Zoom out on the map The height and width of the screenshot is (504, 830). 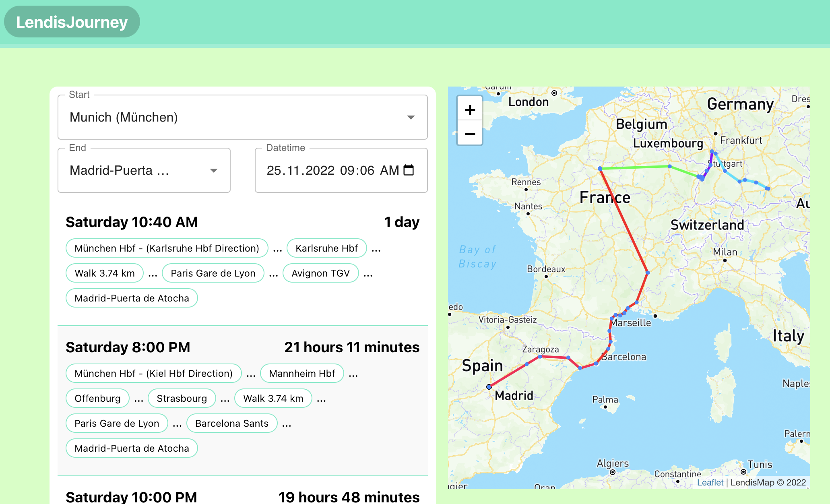click(x=470, y=134)
